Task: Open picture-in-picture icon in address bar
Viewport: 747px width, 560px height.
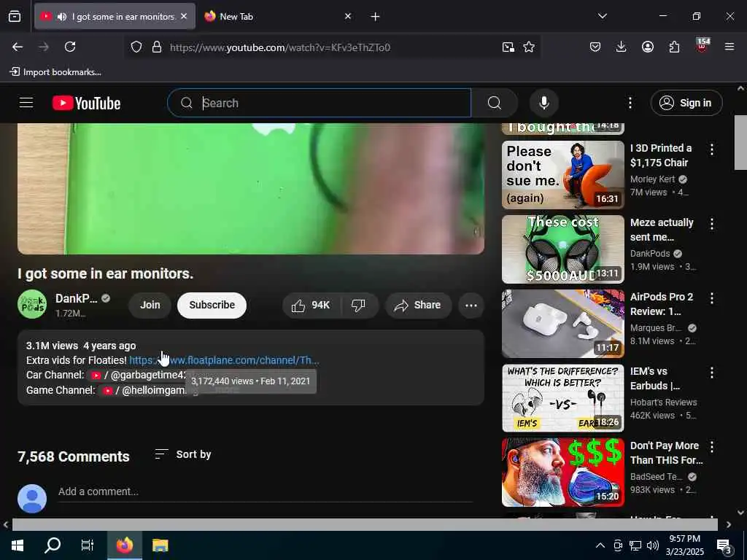Action: click(508, 47)
